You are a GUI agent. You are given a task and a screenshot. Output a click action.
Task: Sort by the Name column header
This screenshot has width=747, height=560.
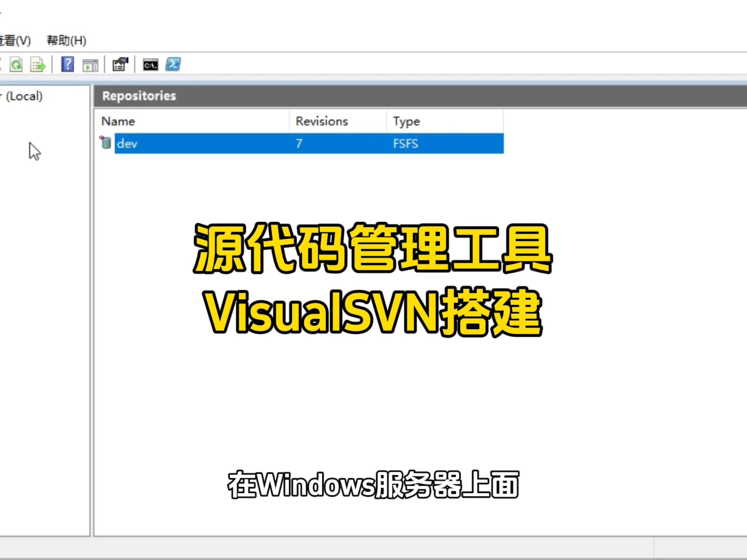192,121
